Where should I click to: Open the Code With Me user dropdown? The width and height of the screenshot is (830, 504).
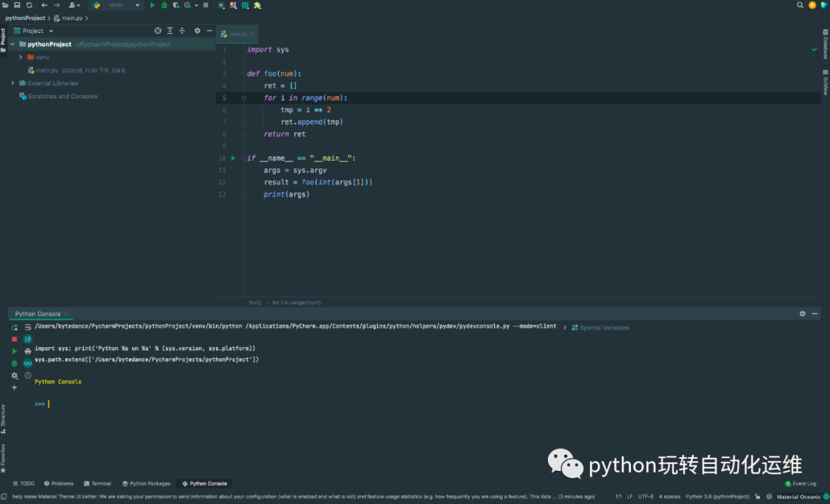[74, 5]
